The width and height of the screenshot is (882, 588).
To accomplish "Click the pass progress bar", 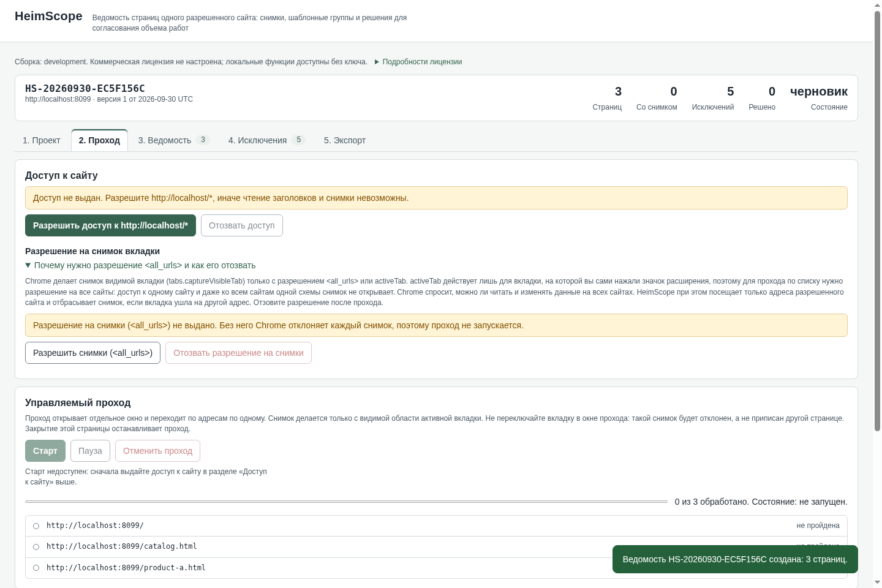I will pyautogui.click(x=346, y=502).
